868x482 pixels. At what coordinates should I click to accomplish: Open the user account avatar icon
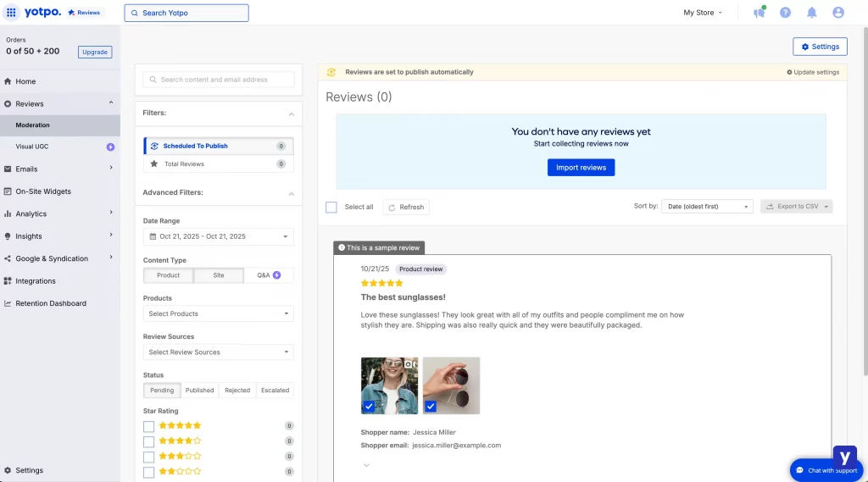(838, 12)
